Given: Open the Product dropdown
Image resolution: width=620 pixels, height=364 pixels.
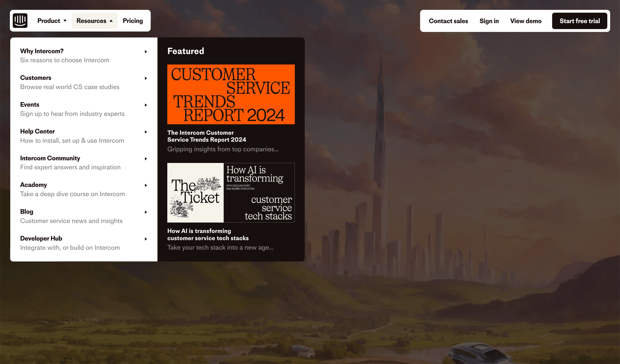Looking at the screenshot, I should point(52,20).
